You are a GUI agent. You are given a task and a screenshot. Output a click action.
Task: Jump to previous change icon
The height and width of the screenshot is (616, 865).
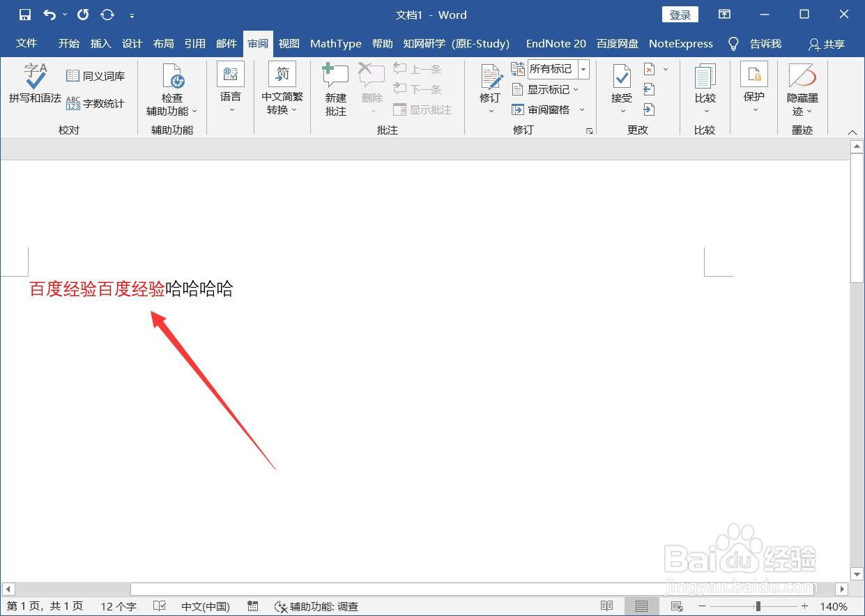649,89
